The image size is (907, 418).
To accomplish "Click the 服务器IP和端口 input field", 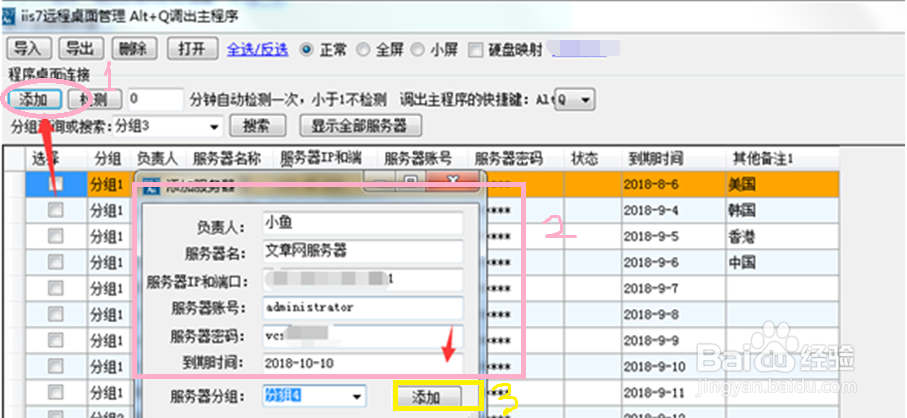I will click(x=363, y=280).
